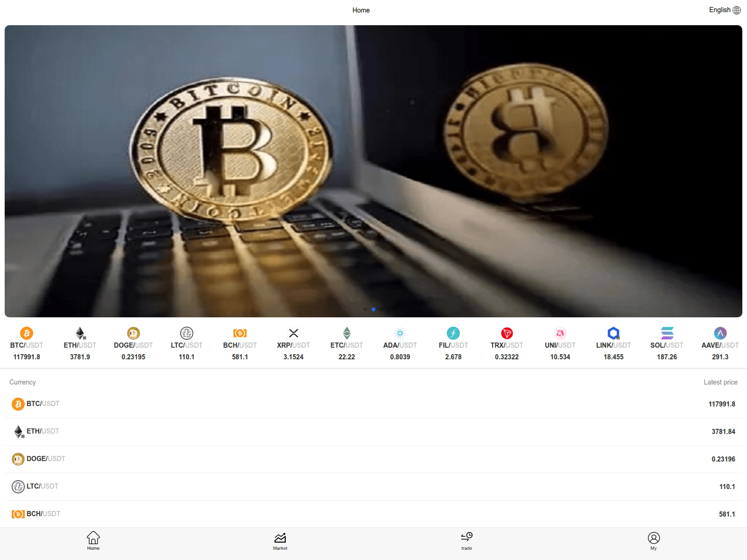The image size is (747, 560).
Task: Open the English language selector
Action: [725, 10]
